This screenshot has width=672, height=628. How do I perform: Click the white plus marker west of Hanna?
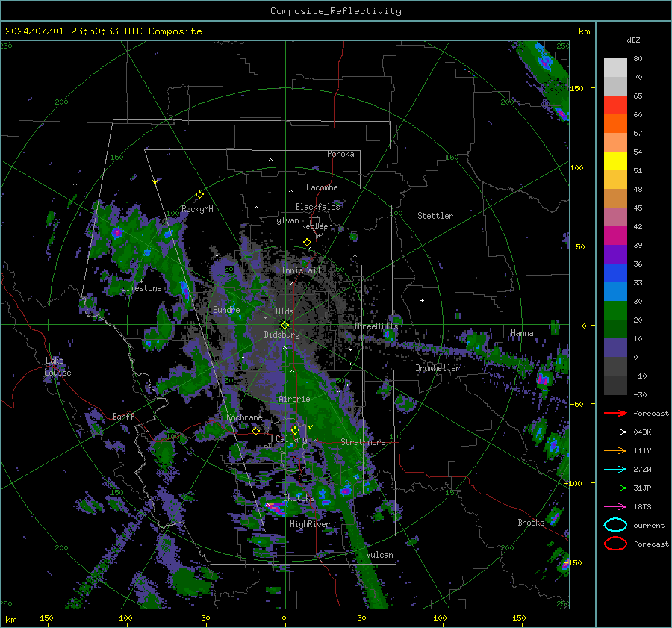pos(422,300)
